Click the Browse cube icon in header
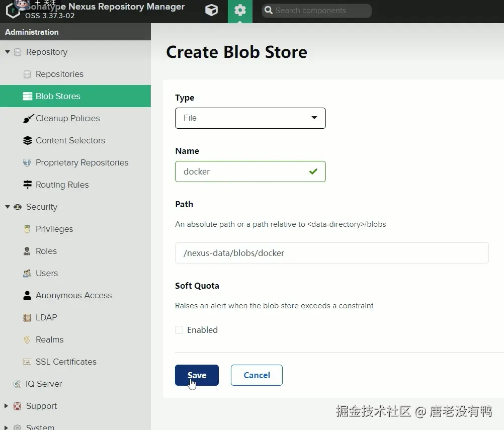Viewport: 504px width, 430px height. point(212,11)
